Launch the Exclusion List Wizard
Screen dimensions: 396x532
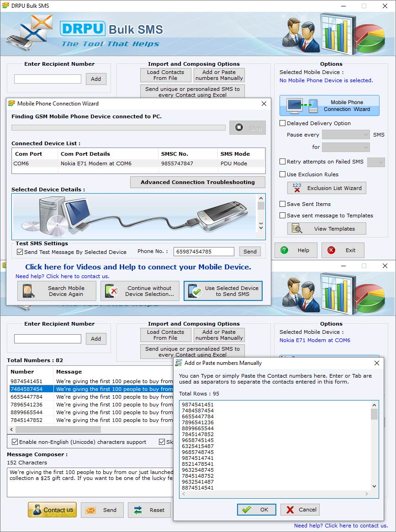tap(326, 188)
